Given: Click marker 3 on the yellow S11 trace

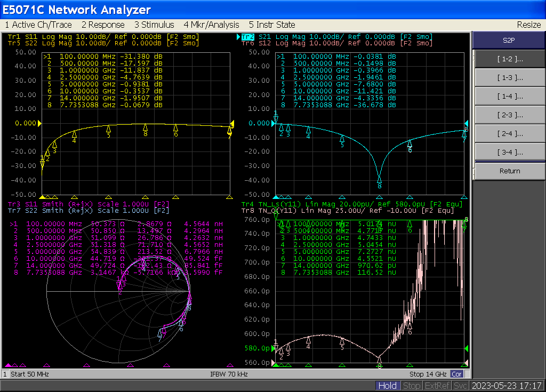Looking at the screenshot, I should coord(55,147).
